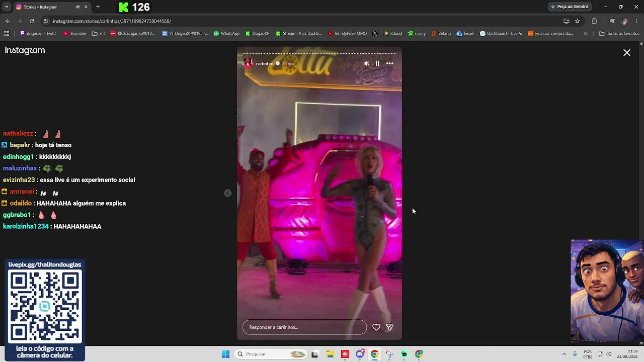Screen dimensions: 644x362
Task: Open File Explorer from the taskbar
Action: pos(330,354)
